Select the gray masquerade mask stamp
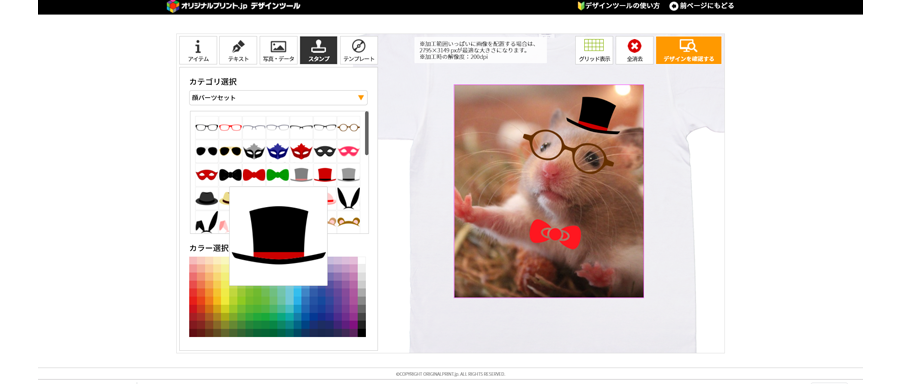 (x=254, y=151)
